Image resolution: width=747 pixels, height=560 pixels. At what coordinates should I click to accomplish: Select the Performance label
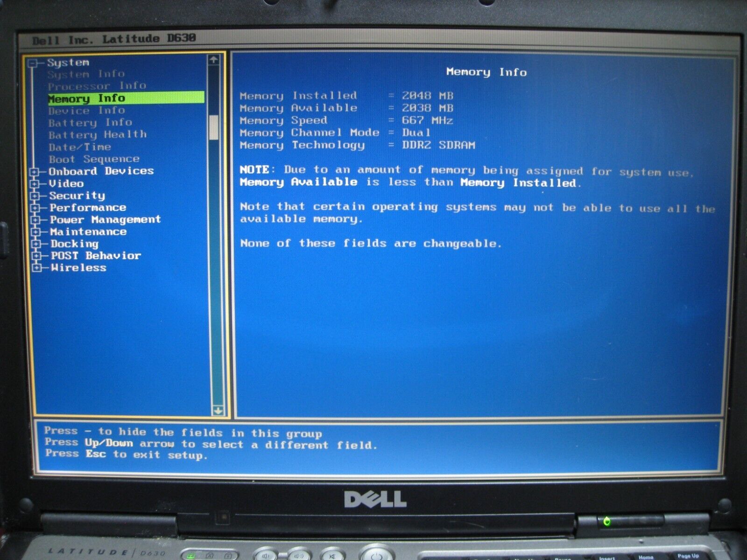[x=88, y=208]
